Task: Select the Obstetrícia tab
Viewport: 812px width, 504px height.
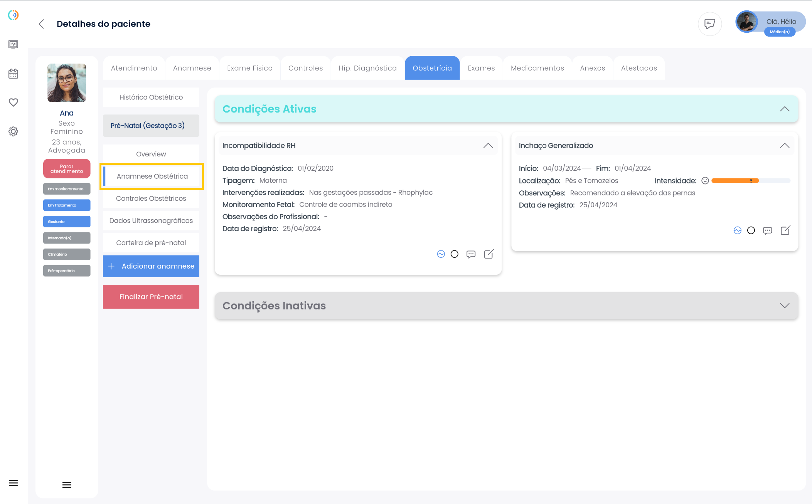Action: coord(432,68)
